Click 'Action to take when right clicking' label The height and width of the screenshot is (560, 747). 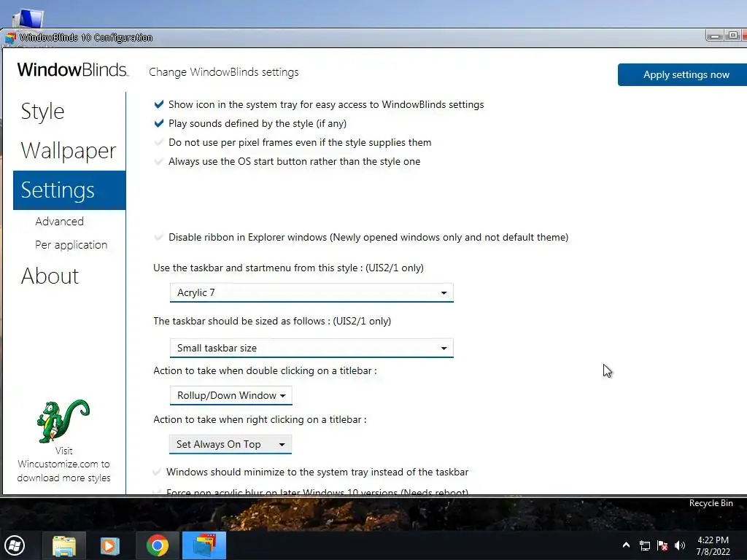pyautogui.click(x=260, y=419)
